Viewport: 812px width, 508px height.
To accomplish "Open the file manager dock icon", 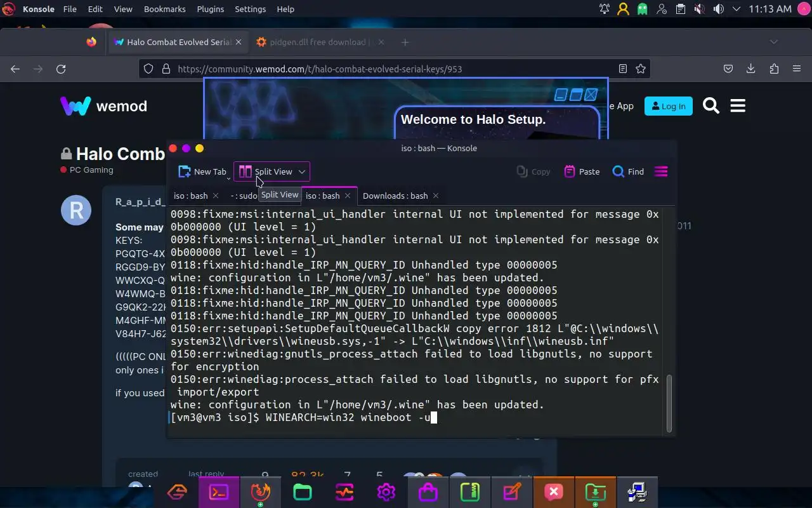I will 303,492.
